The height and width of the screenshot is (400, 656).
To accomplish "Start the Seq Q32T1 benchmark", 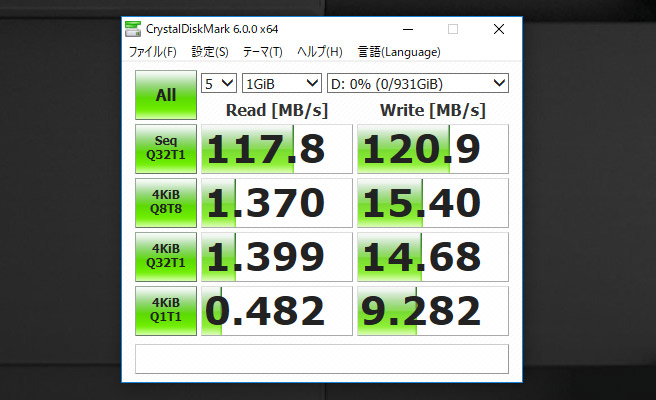I will (x=165, y=149).
